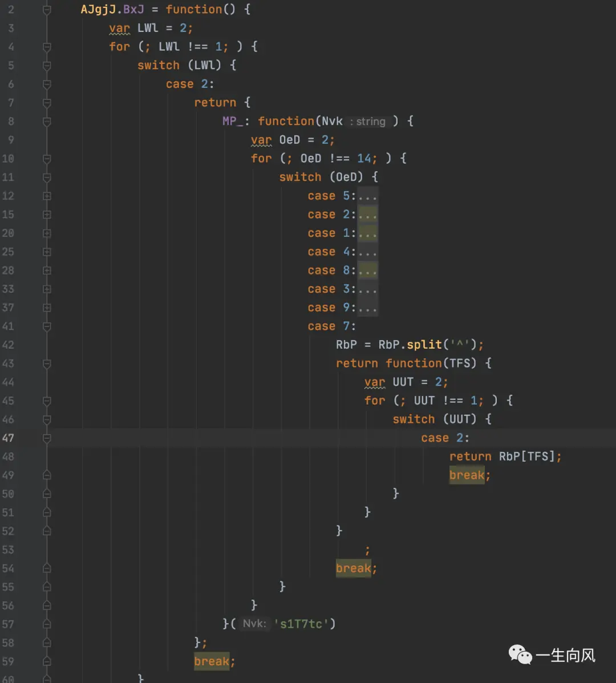Click line number 9 in the gutter
This screenshot has height=683, width=616.
(x=11, y=140)
